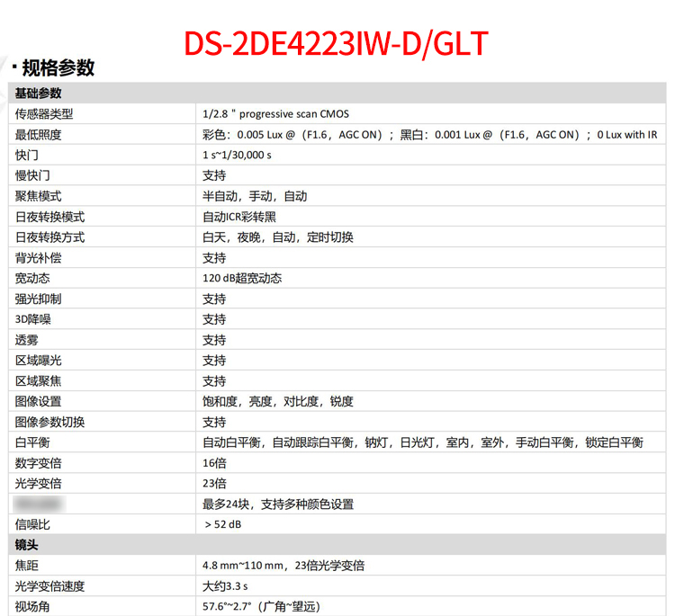Click 支持 in the 强光抑制 row
The image size is (675, 616).
tap(214, 299)
